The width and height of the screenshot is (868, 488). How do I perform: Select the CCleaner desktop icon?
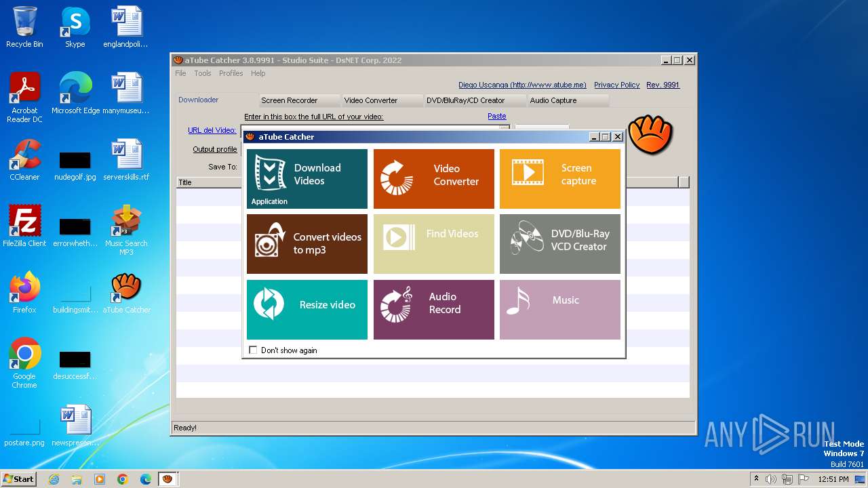coord(24,159)
